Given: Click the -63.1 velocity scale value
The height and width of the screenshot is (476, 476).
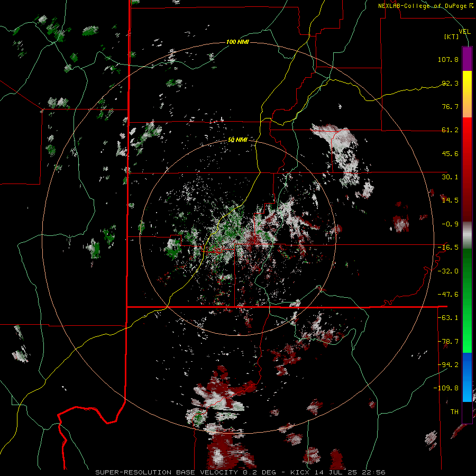Looking at the screenshot, I should (448, 317).
